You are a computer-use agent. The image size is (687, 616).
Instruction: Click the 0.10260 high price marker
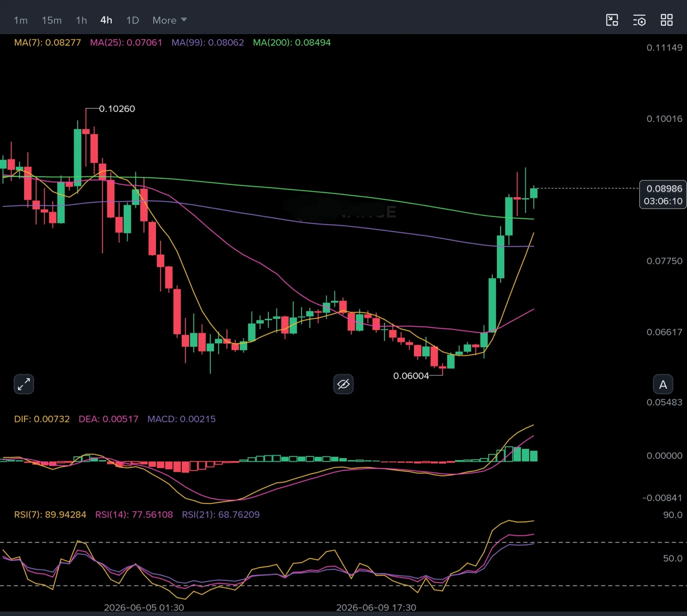tap(117, 109)
